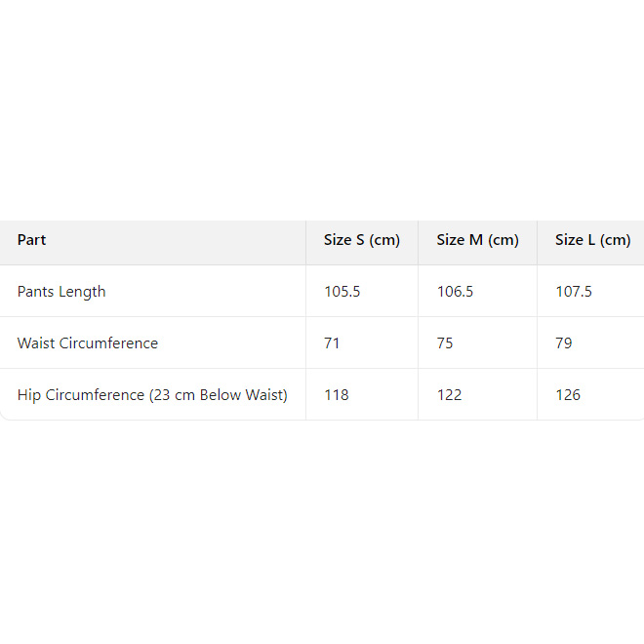
Task: Select the hip value 118
Action: [x=336, y=395]
